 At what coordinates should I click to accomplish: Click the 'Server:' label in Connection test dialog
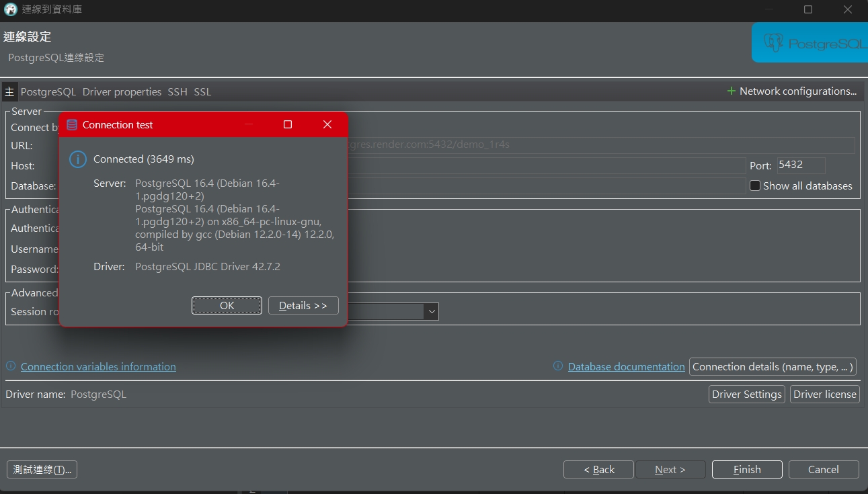(110, 183)
